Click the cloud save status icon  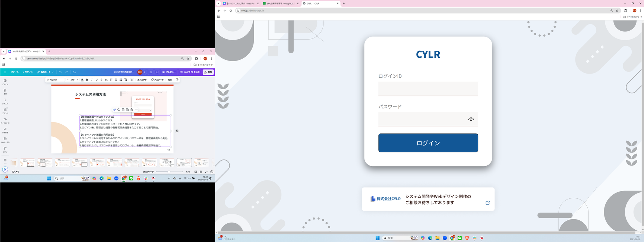(74, 72)
